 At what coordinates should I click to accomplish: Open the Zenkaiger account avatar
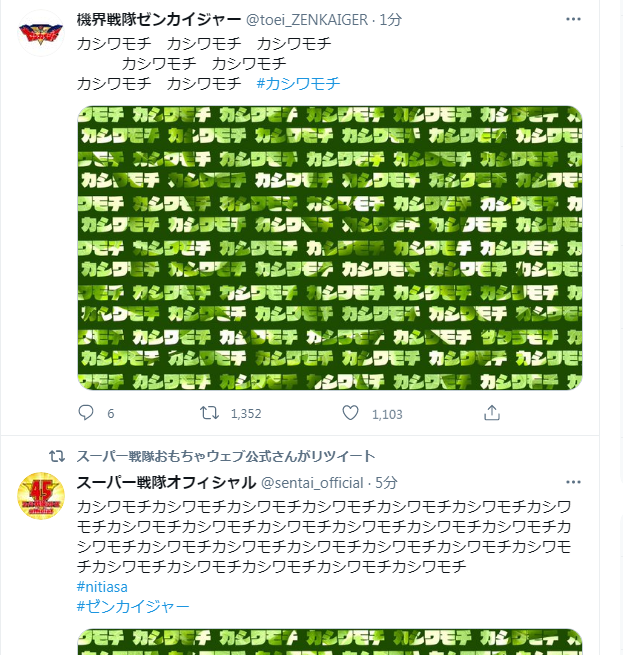[41, 33]
